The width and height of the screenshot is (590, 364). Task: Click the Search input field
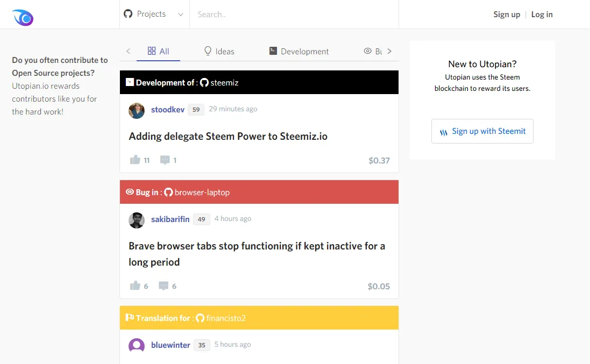294,15
